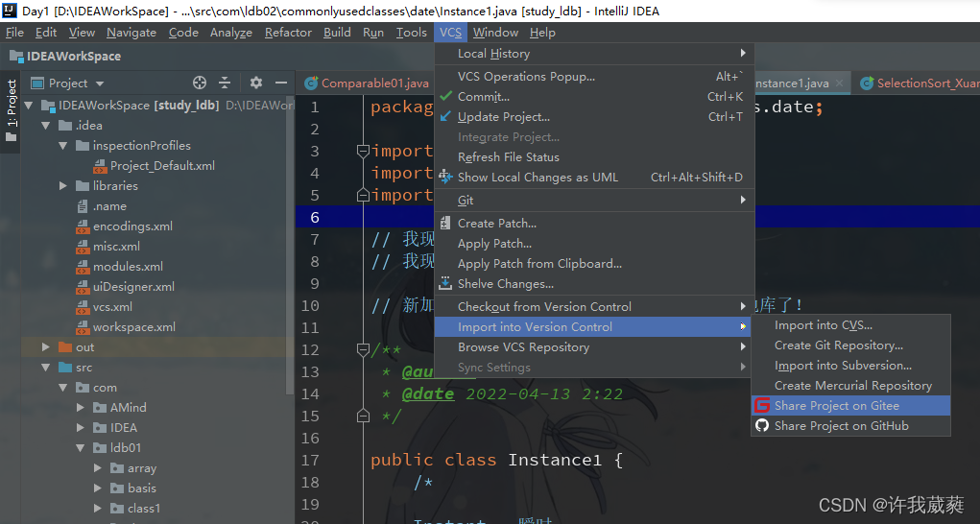Image resolution: width=980 pixels, height=524 pixels.
Task: Click the Instance1 class name in code
Action: click(555, 461)
